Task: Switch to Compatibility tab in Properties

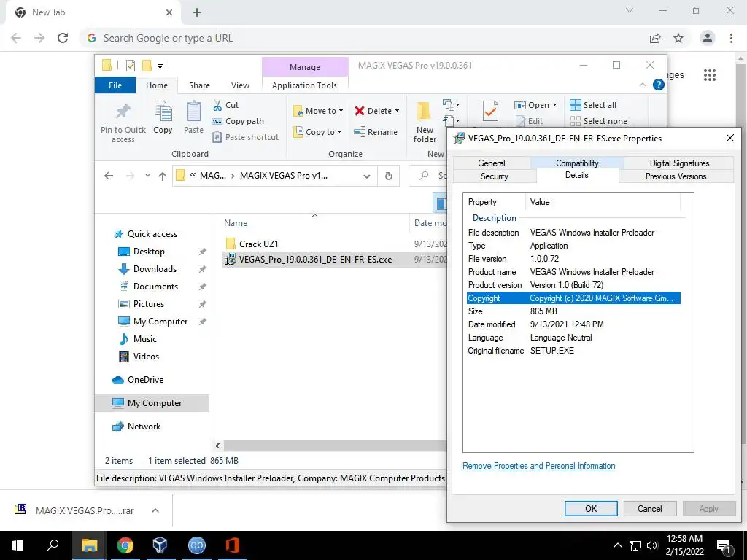Action: tap(577, 163)
